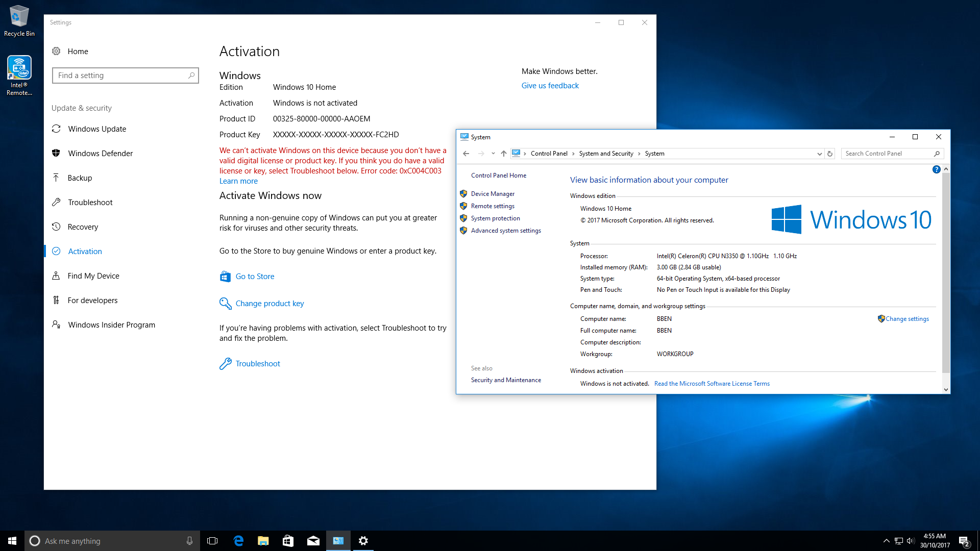Click System and Security breadcrumb
The image size is (980, 551).
pyautogui.click(x=606, y=154)
